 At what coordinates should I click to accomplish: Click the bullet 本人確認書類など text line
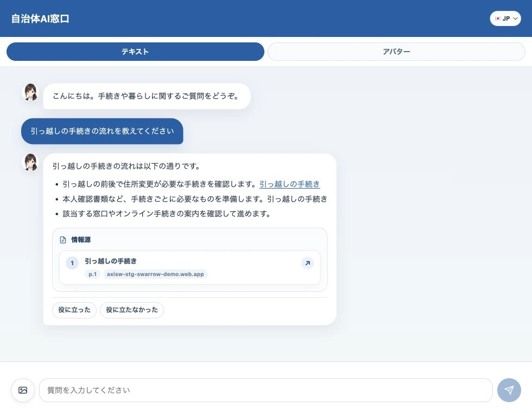click(x=195, y=199)
